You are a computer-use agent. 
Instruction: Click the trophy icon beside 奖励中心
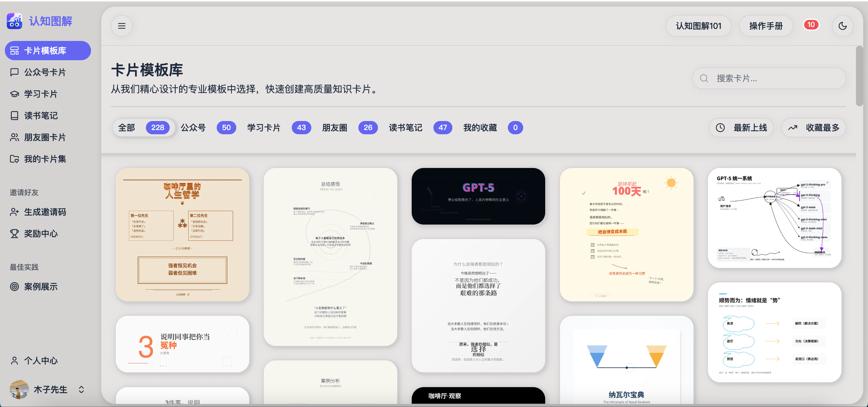[x=14, y=234]
